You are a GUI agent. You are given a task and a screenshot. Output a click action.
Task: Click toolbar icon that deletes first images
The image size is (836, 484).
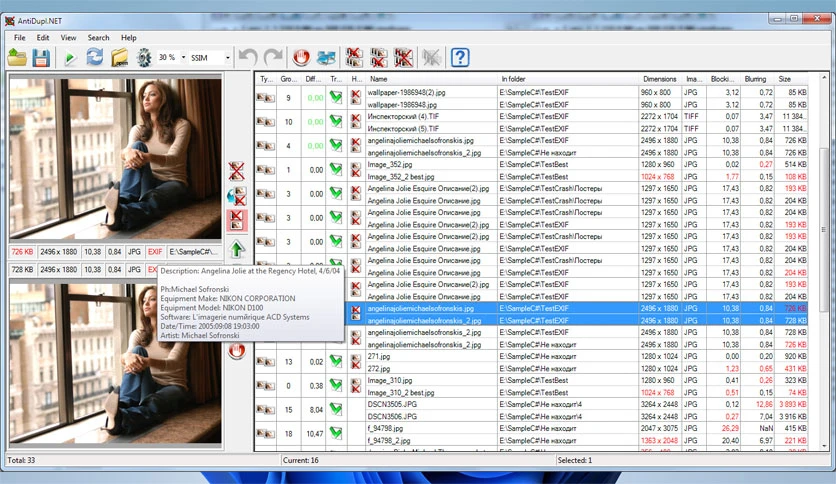(x=354, y=58)
